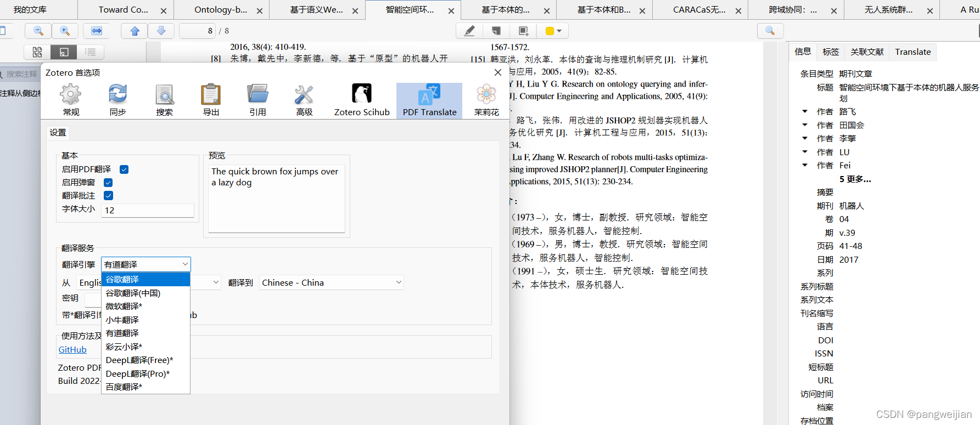This screenshot has height=425, width=980.
Task: Open the GitHub link
Action: (x=72, y=350)
